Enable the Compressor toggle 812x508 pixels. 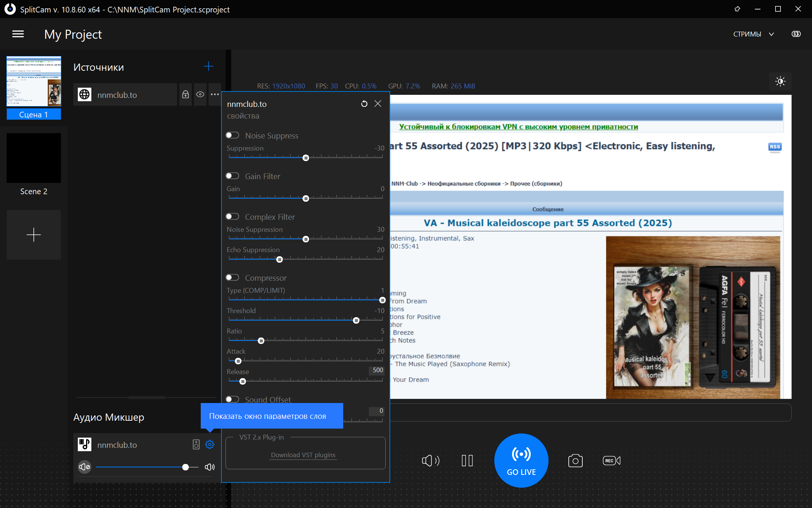[233, 278]
